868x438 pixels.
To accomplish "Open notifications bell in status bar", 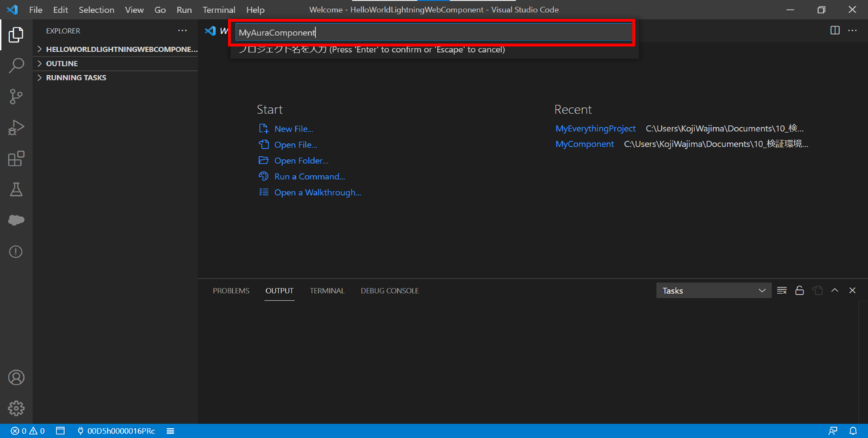I will click(x=853, y=431).
